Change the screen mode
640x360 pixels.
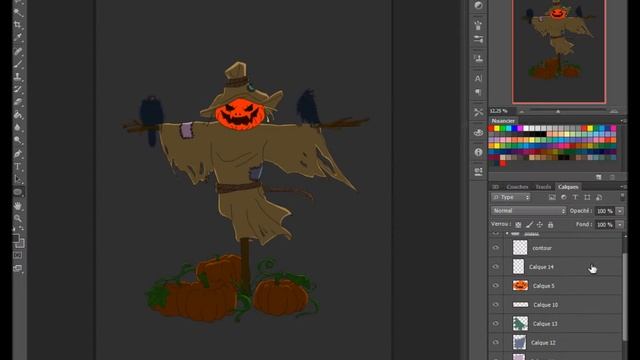(18, 269)
